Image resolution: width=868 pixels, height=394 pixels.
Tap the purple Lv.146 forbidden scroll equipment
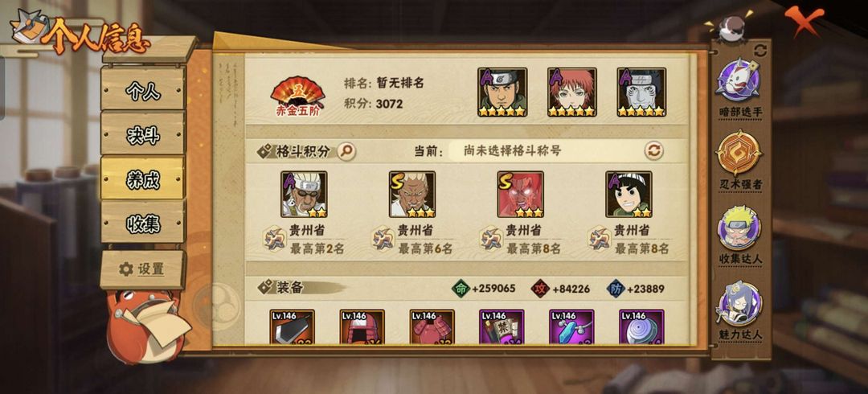pos(502,327)
